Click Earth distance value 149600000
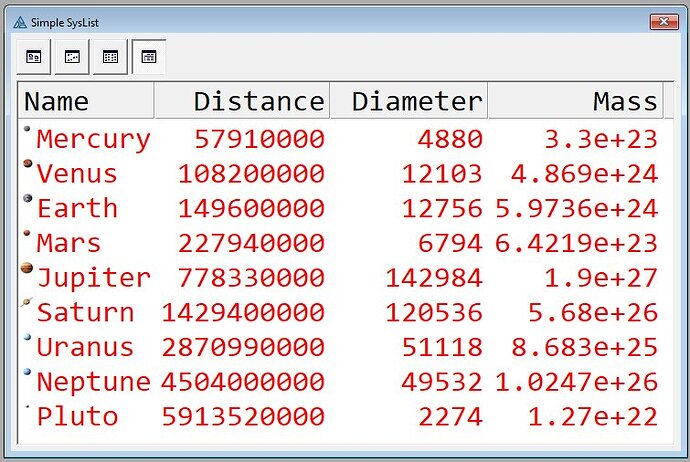This screenshot has height=462, width=690. pos(251,208)
